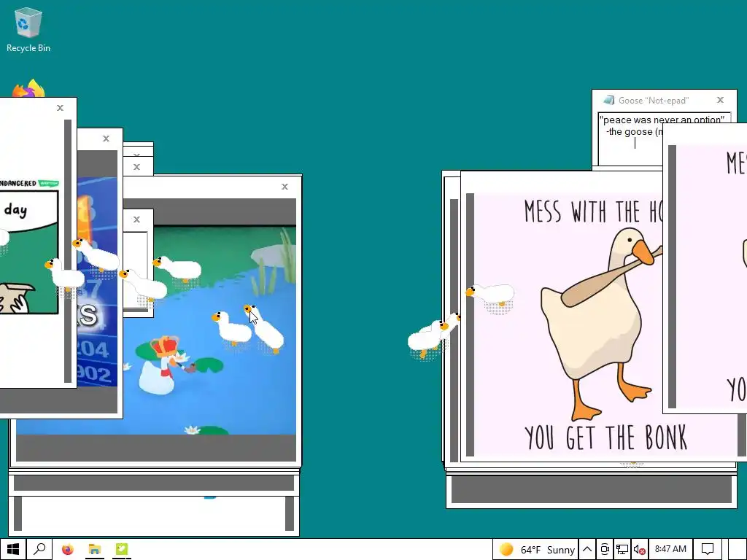Click the Meet Now tray icon
This screenshot has width=747, height=560.
click(605, 550)
